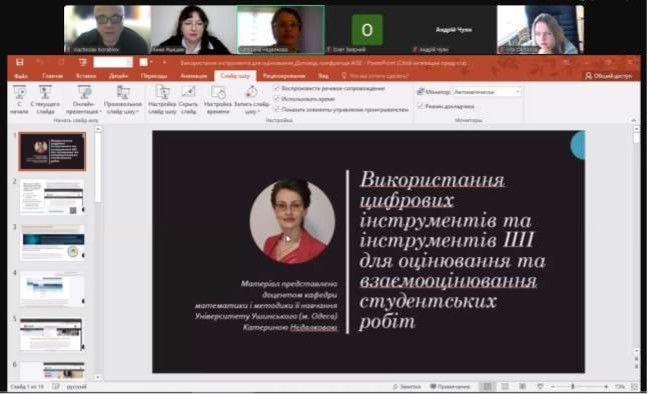The width and height of the screenshot is (648, 394).
Task: Toggle Use Timings checkbox
Action: (277, 99)
